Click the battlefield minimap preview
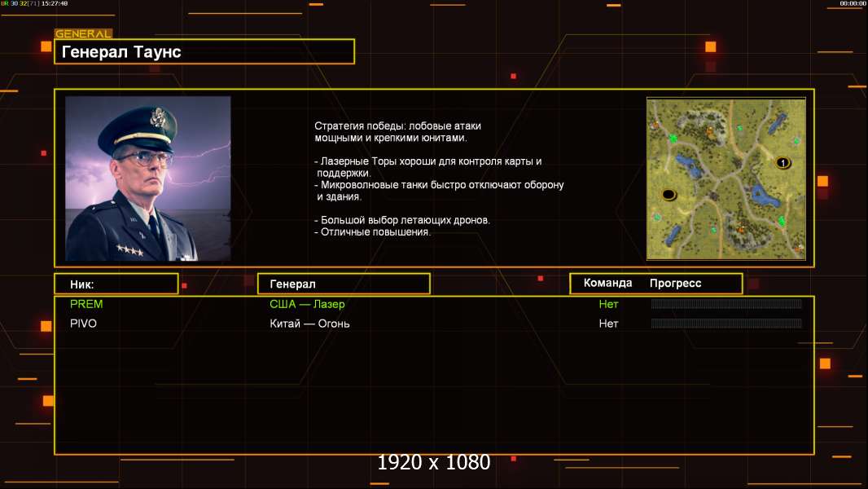Image resolution: width=868 pixels, height=489 pixels. click(x=726, y=178)
